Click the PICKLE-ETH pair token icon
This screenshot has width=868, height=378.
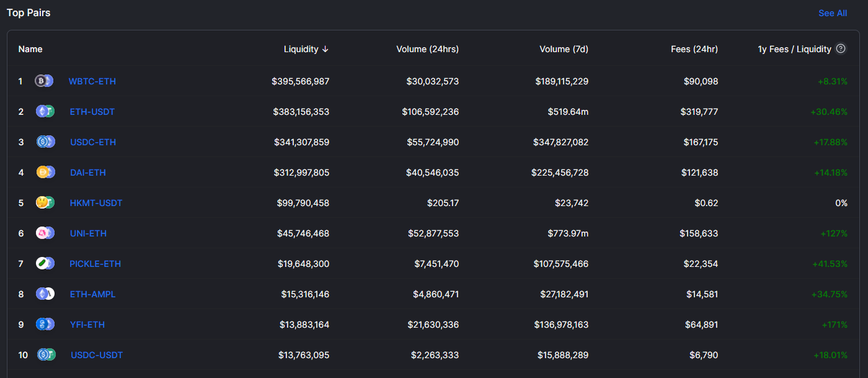point(45,264)
